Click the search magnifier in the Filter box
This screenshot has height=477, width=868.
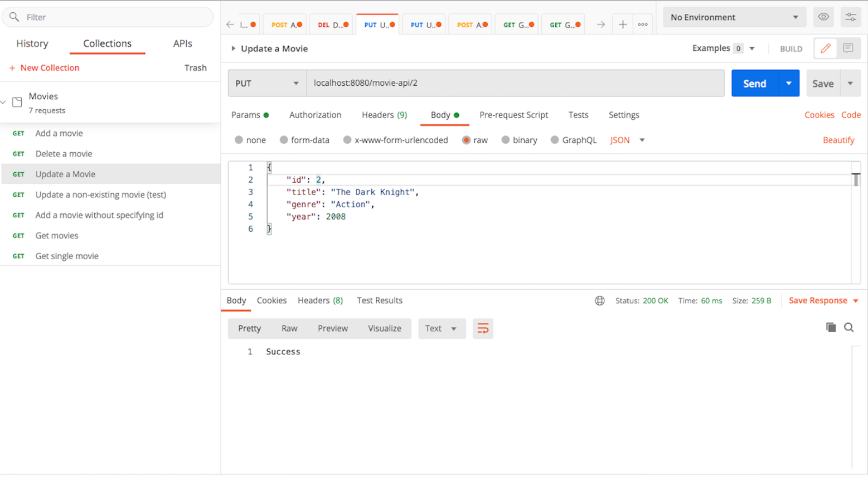point(14,17)
